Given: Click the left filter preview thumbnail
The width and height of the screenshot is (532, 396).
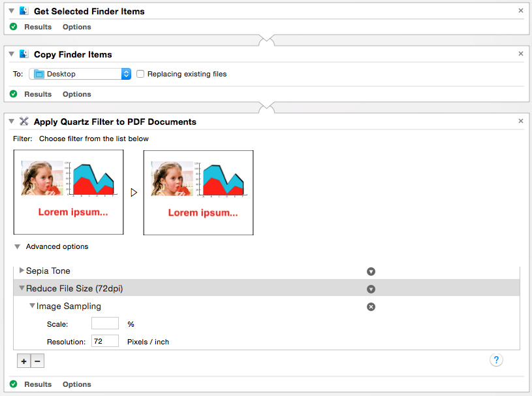Looking at the screenshot, I should (x=69, y=192).
